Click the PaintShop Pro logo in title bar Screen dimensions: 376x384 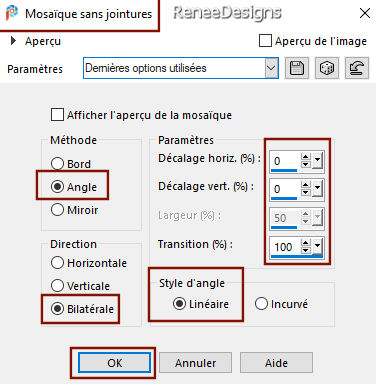tap(11, 13)
